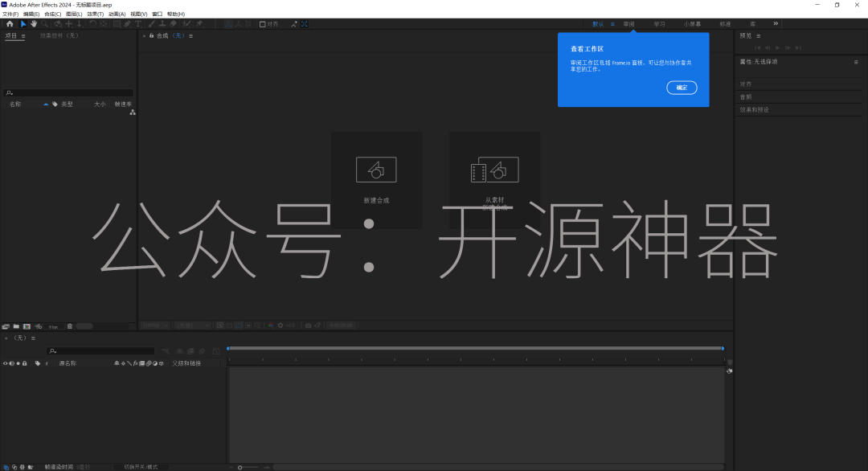Viewport: 868px width, 471px height.
Task: Open project flowchart view icon
Action: pyautogui.click(x=133, y=113)
